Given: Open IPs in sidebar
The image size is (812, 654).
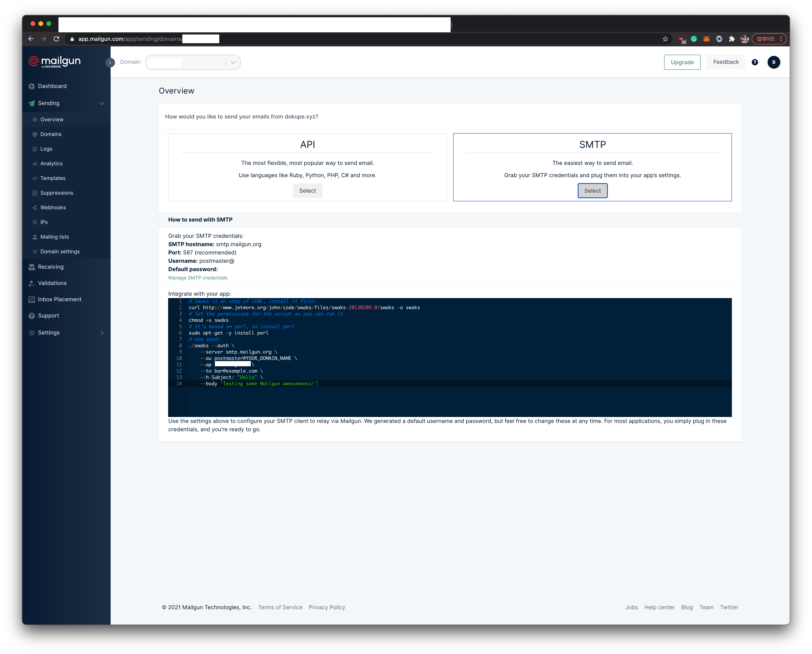Looking at the screenshot, I should [x=44, y=222].
